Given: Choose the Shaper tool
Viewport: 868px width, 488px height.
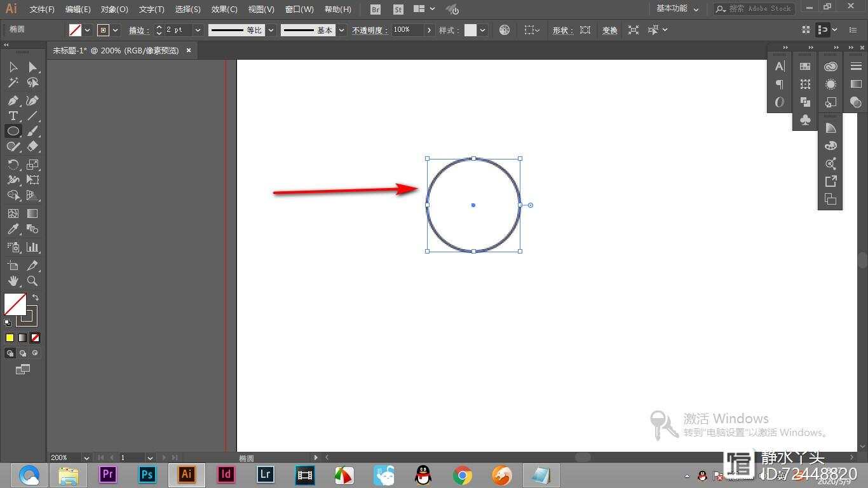Looking at the screenshot, I should 13,146.
